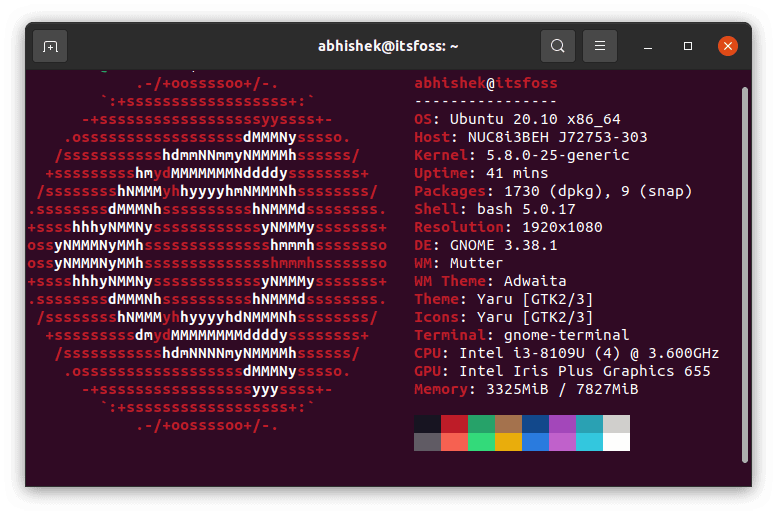Click the white swatch, bottom row

pos(616,442)
